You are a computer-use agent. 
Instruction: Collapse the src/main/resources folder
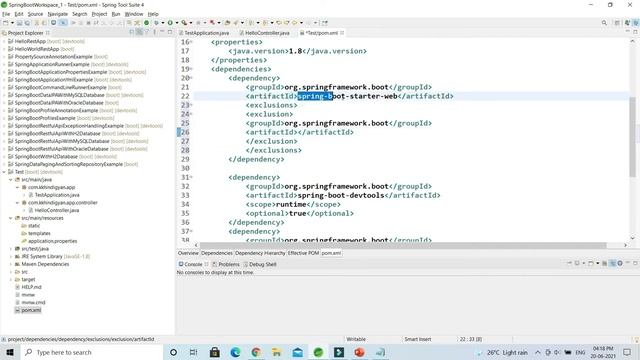(x=11, y=218)
